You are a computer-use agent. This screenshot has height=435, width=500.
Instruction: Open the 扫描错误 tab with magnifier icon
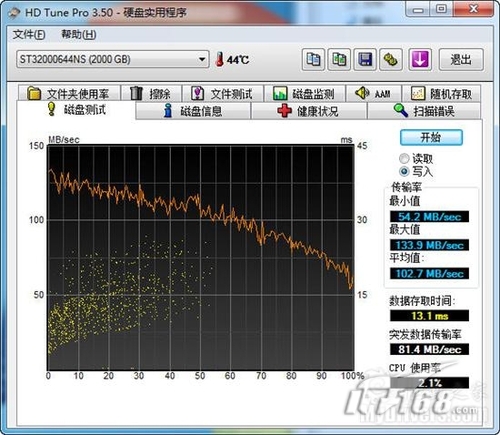424,111
